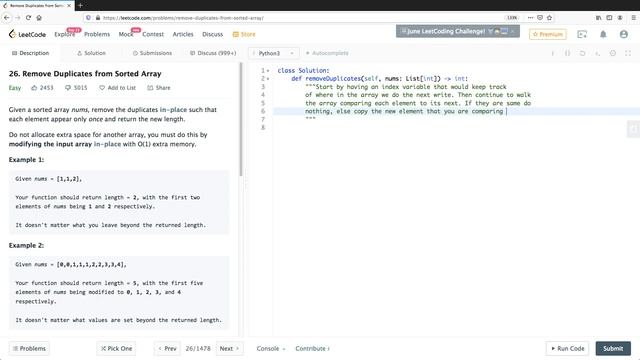640x360 pixels.
Task: Click the Easy difficulty label
Action: (15, 88)
